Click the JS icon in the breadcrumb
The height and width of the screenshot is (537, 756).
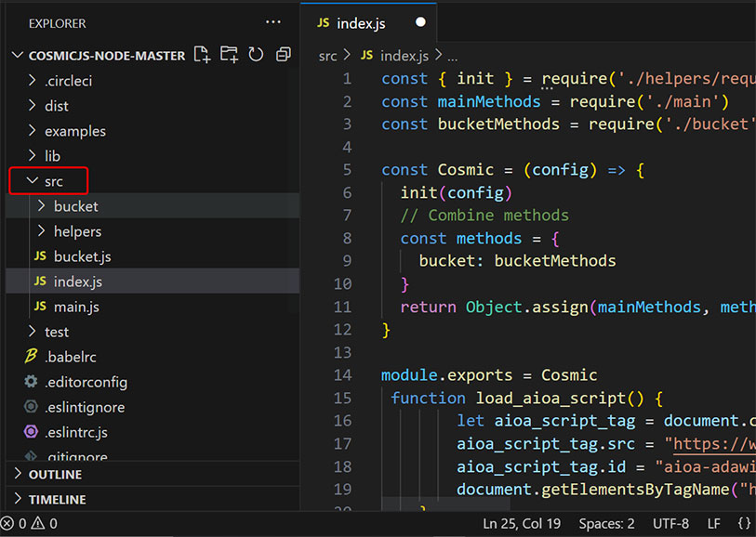coord(367,56)
